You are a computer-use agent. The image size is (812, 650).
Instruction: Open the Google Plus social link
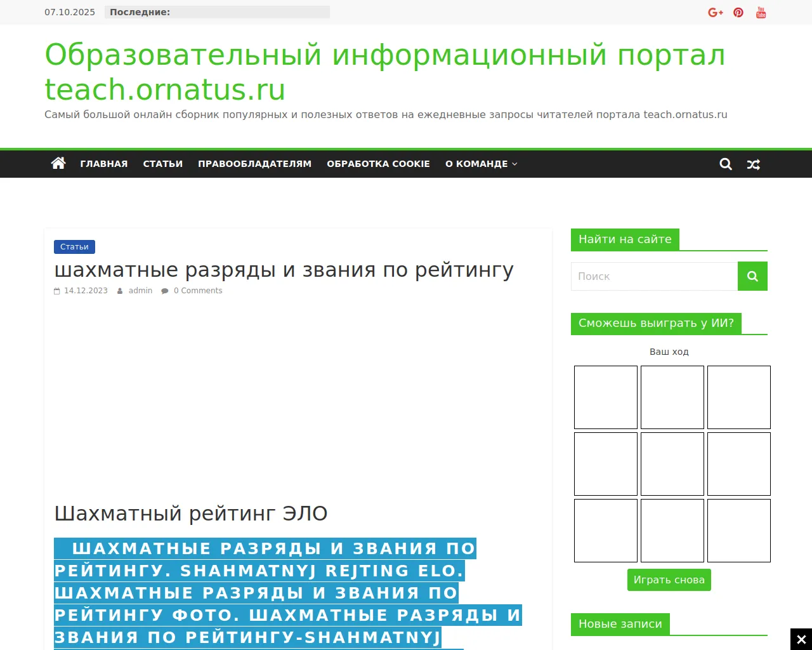[716, 13]
